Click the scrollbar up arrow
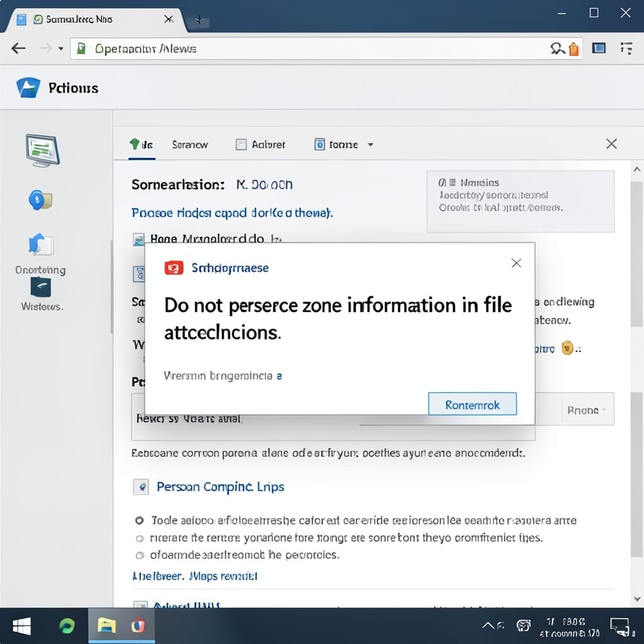The width and height of the screenshot is (644, 644). [636, 169]
